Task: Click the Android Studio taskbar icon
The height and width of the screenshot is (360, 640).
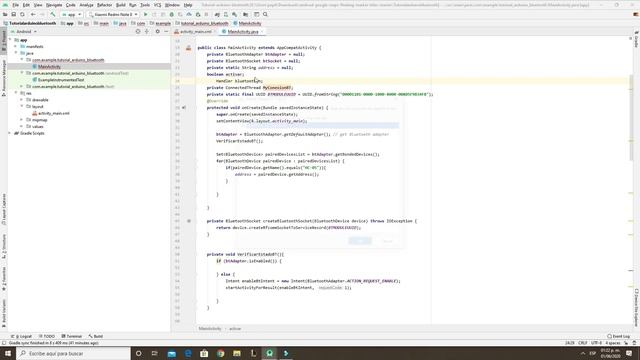Action: pyautogui.click(x=269, y=353)
